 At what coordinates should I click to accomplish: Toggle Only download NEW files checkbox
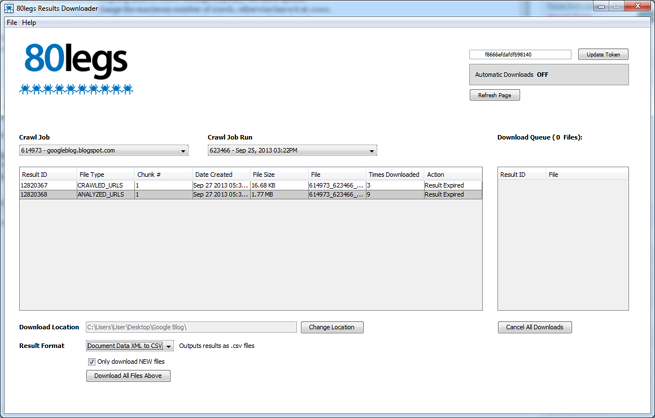91,362
